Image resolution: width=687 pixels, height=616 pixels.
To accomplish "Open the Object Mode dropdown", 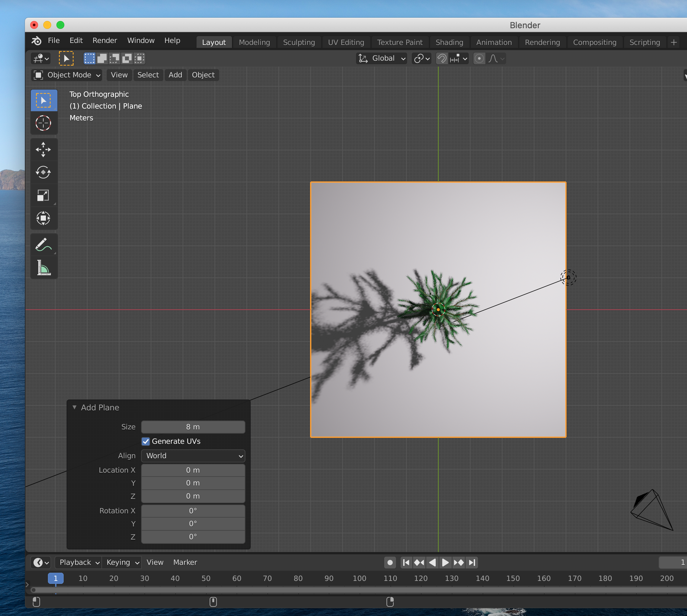I will click(x=66, y=75).
